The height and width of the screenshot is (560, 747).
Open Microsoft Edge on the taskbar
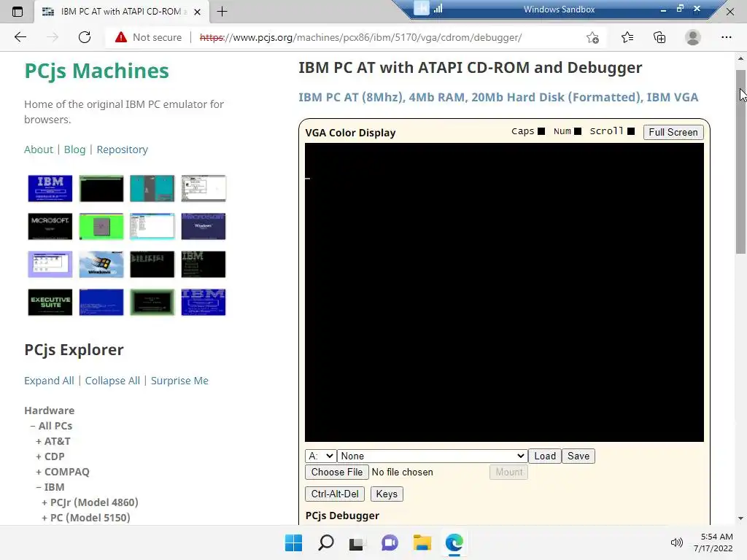[454, 542]
